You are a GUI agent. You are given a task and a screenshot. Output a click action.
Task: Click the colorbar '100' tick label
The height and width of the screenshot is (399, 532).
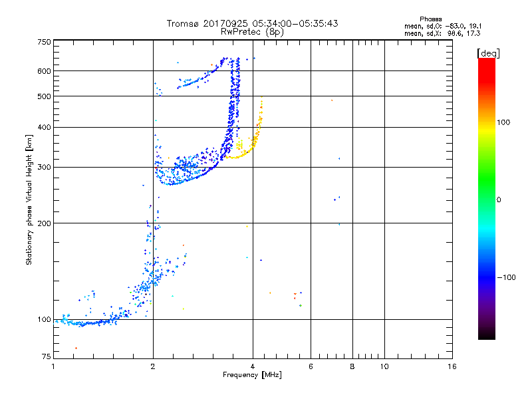[503, 122]
